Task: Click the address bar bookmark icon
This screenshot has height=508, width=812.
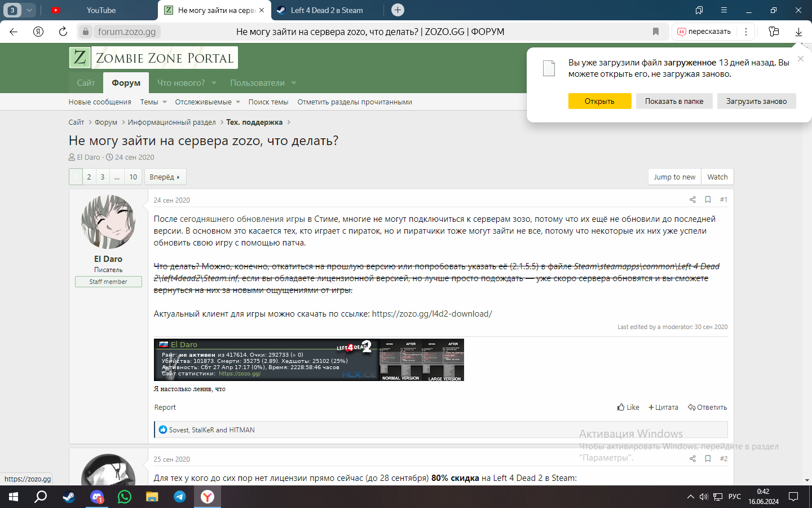Action: click(x=655, y=32)
